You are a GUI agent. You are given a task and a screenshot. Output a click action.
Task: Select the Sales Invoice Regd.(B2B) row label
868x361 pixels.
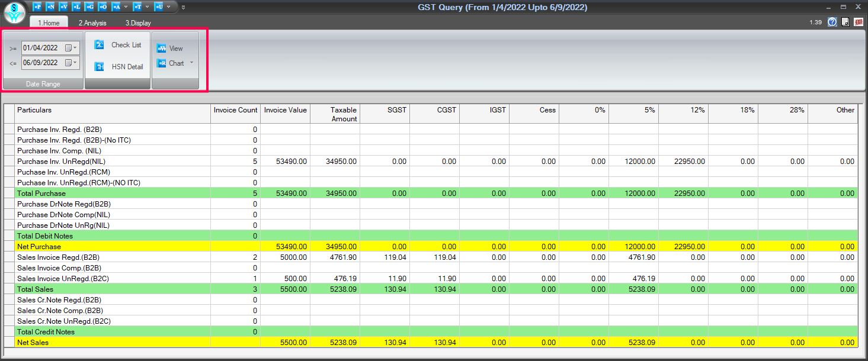pos(58,257)
